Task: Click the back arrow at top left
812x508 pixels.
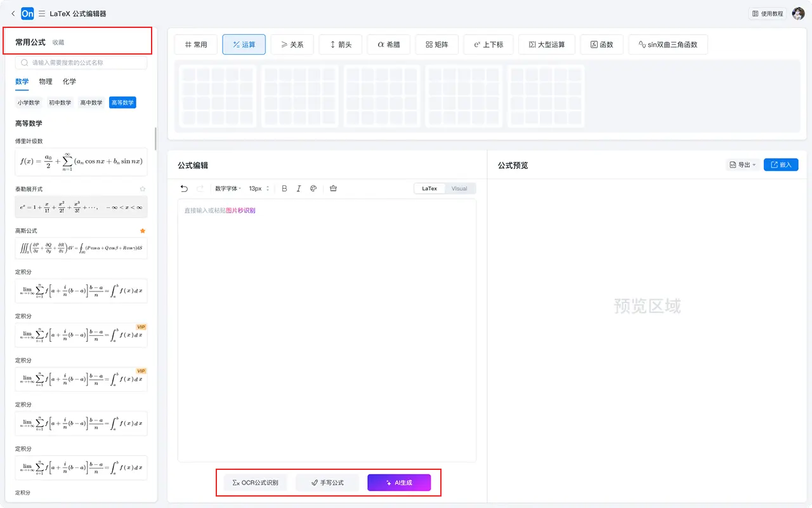Action: (13, 13)
